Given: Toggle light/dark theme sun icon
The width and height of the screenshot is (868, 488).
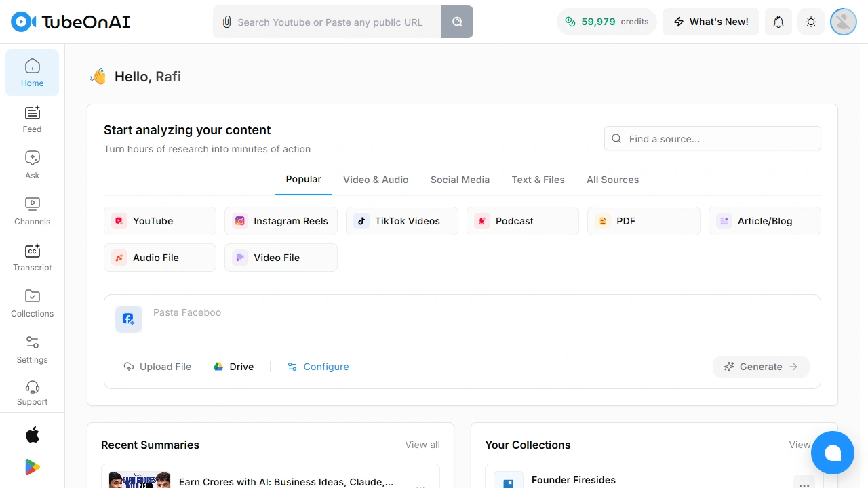Looking at the screenshot, I should click(811, 22).
